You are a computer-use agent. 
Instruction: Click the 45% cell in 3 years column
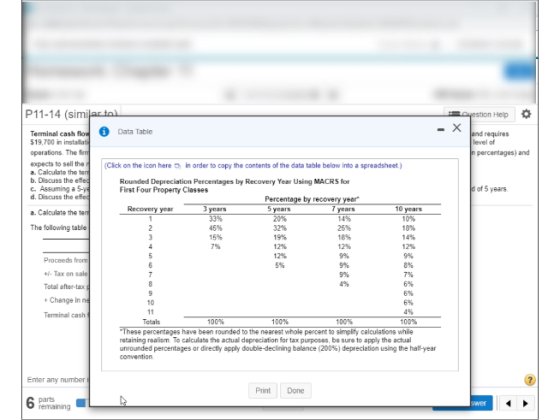point(215,228)
